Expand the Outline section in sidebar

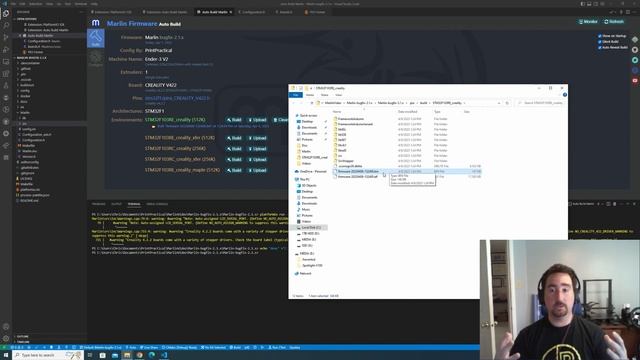tap(23, 336)
